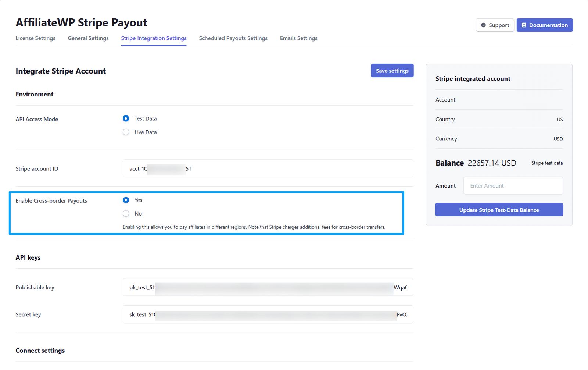Viewport: 588px width, 370px height.
Task: Click the Integrate Stripe Account heading
Action: (x=61, y=71)
